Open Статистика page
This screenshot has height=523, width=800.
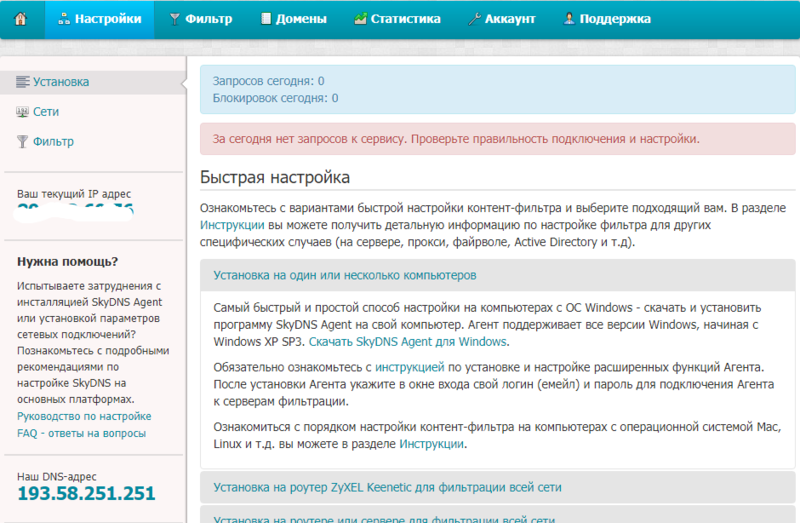coord(396,18)
